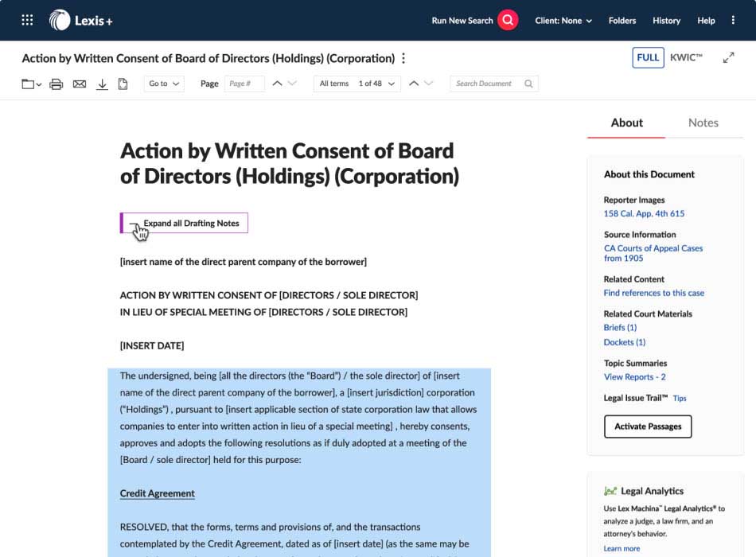This screenshot has width=756, height=557.
Task: Go to next page with down arrow
Action: (x=292, y=84)
